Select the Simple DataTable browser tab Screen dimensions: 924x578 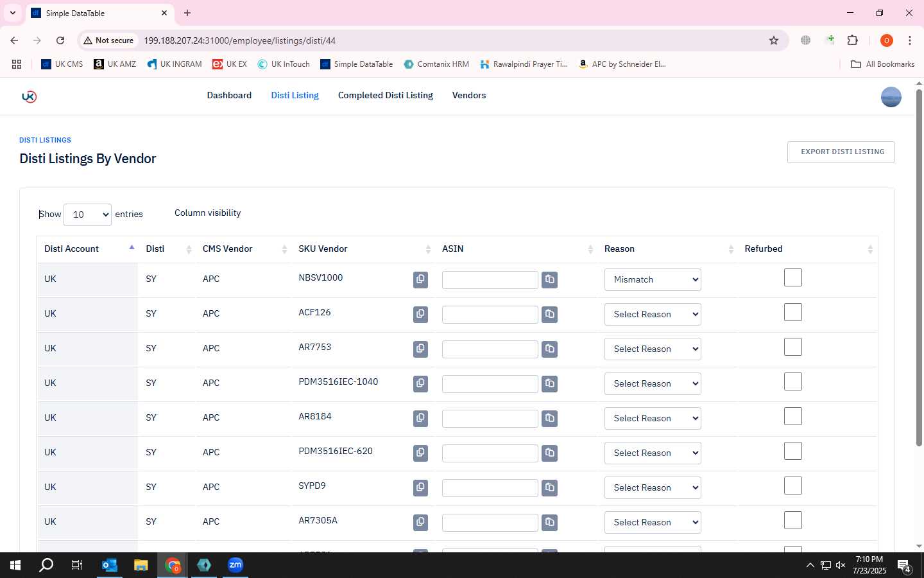point(99,13)
